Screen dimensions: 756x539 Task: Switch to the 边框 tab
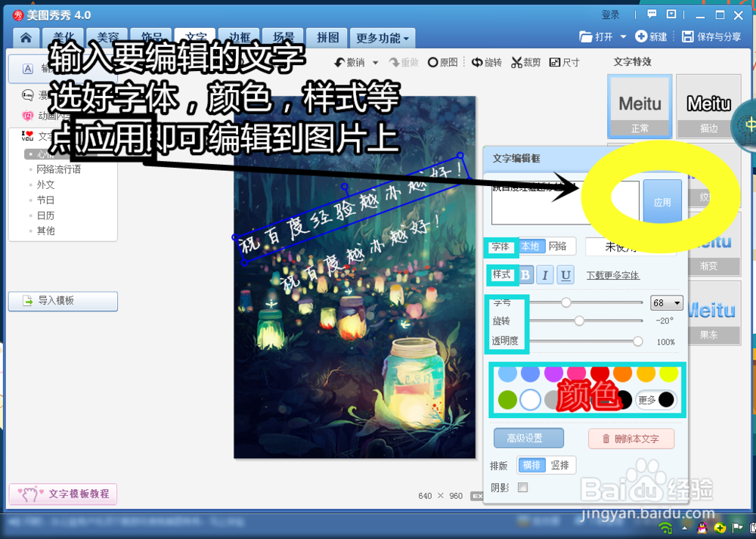pyautogui.click(x=239, y=38)
